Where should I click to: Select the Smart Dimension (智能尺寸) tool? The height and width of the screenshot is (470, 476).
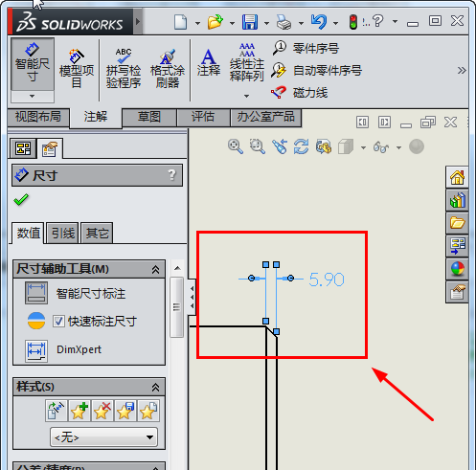[33, 64]
